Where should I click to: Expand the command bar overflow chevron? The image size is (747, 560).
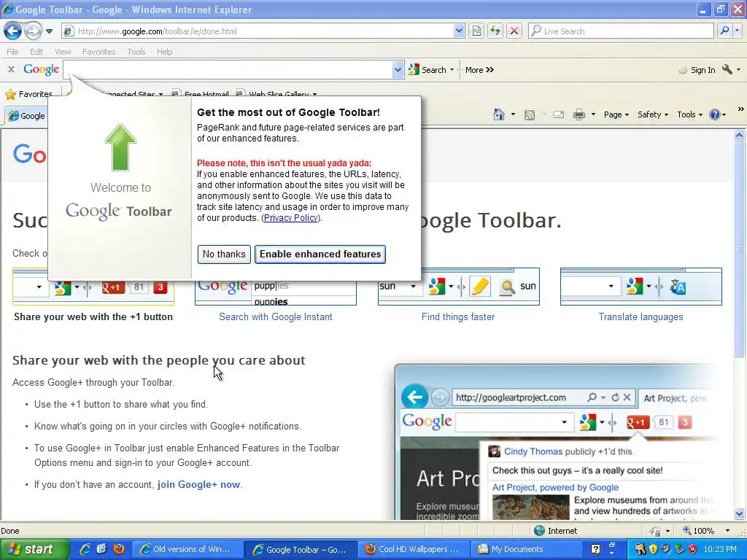pos(741,109)
